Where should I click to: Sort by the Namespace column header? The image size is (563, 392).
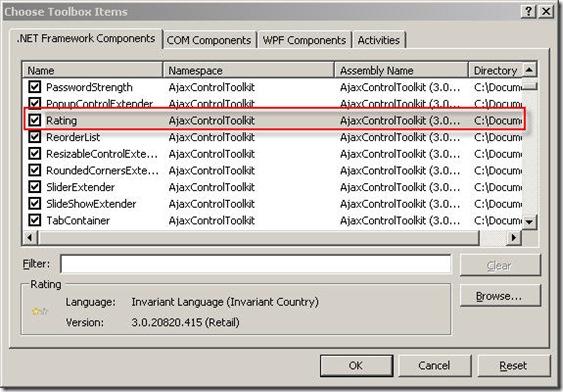click(x=248, y=70)
